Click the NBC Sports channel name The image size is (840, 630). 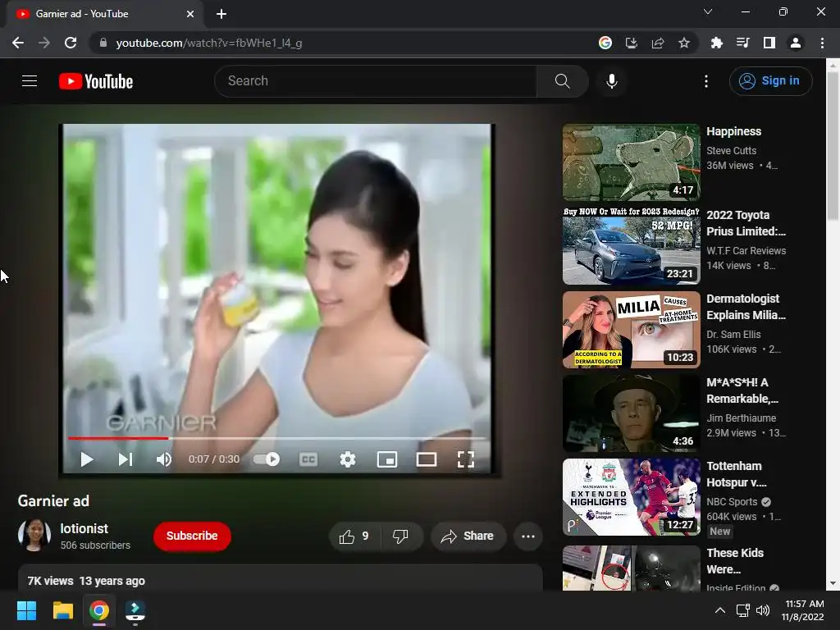pos(732,502)
